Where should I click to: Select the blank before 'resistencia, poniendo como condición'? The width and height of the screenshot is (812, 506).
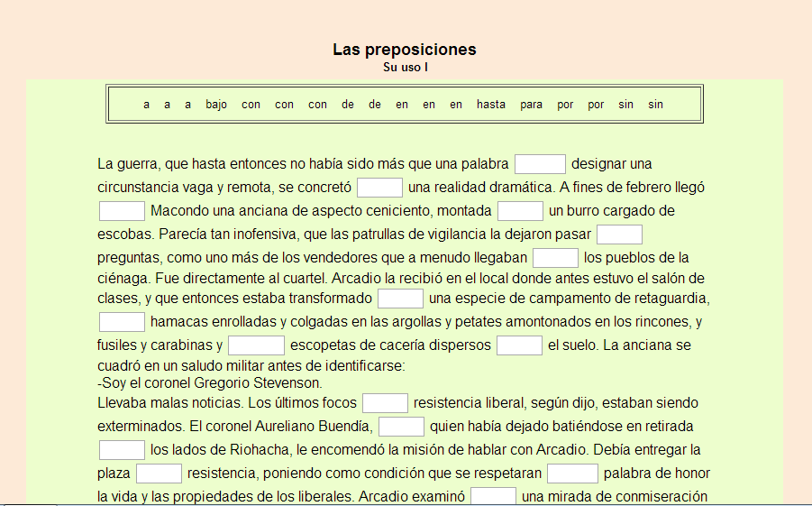point(159,474)
